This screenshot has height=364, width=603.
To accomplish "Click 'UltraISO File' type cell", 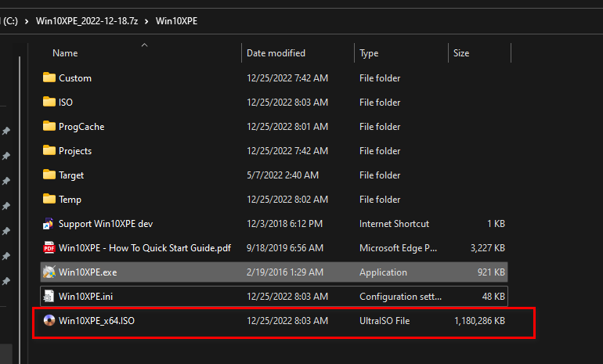I will pyautogui.click(x=385, y=321).
